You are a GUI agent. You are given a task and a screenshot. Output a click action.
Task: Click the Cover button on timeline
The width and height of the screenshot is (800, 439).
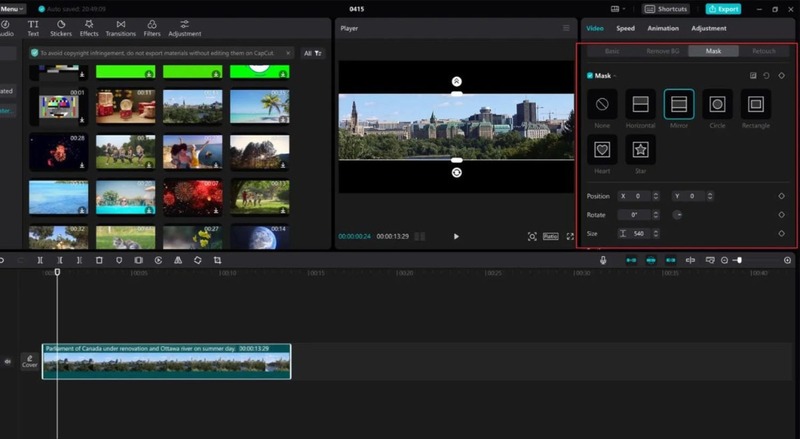coord(30,361)
